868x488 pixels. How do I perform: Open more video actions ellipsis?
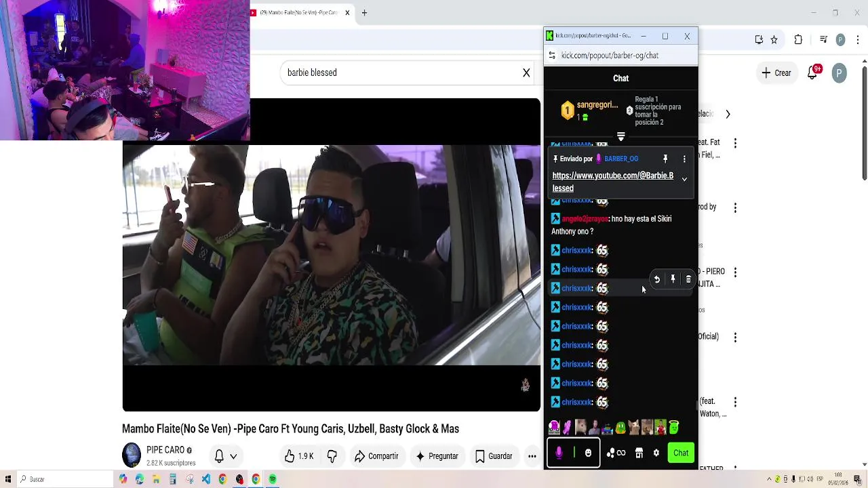pos(532,456)
